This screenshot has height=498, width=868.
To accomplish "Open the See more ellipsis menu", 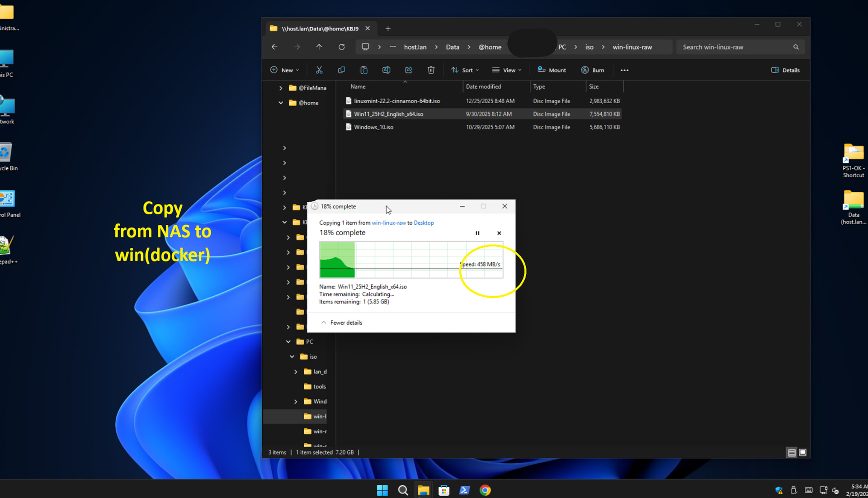I will point(624,70).
